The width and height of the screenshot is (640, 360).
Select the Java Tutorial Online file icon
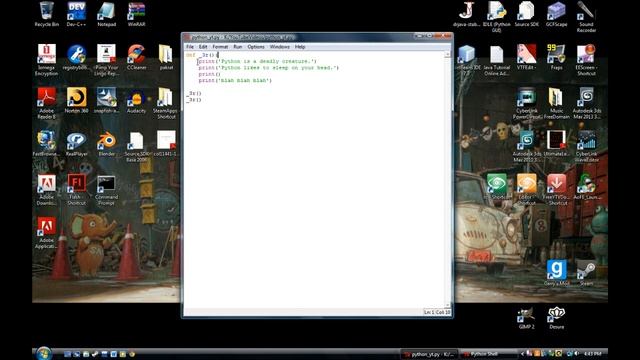tap(496, 60)
